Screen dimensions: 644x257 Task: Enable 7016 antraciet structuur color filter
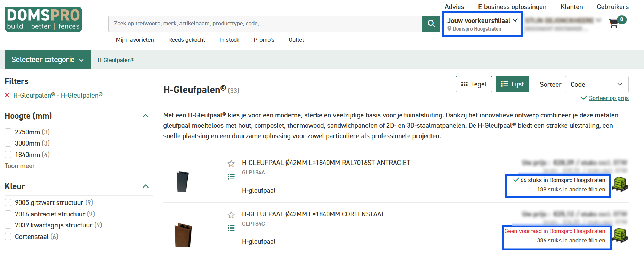click(x=8, y=214)
